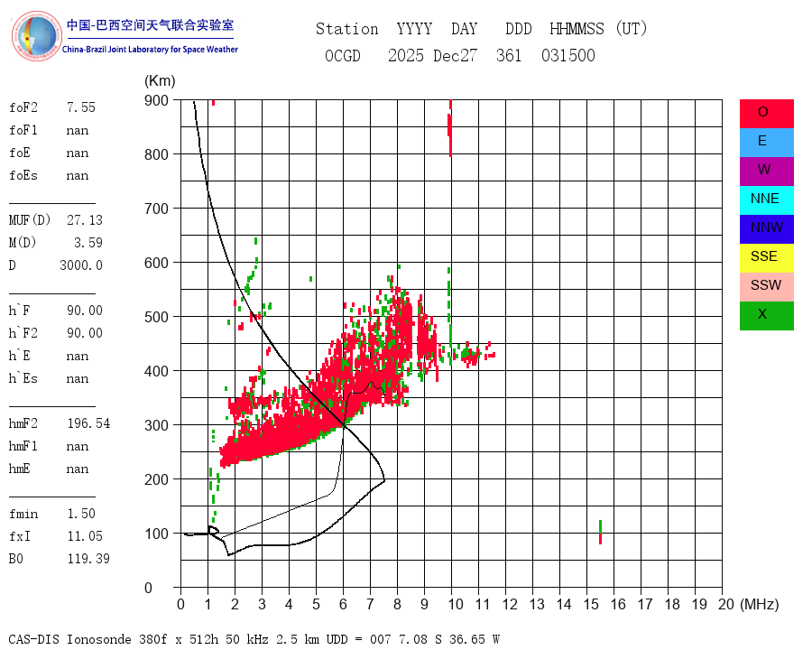Click the 20 MHz frequency axis tick

pyautogui.click(x=726, y=604)
